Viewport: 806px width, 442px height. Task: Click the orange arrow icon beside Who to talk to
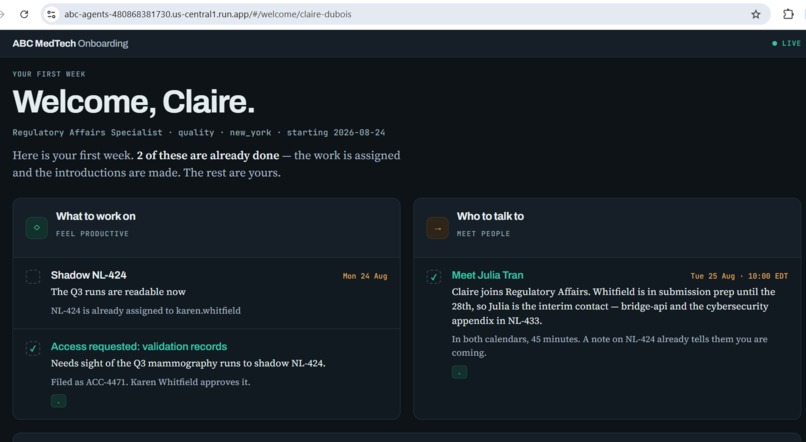point(437,228)
